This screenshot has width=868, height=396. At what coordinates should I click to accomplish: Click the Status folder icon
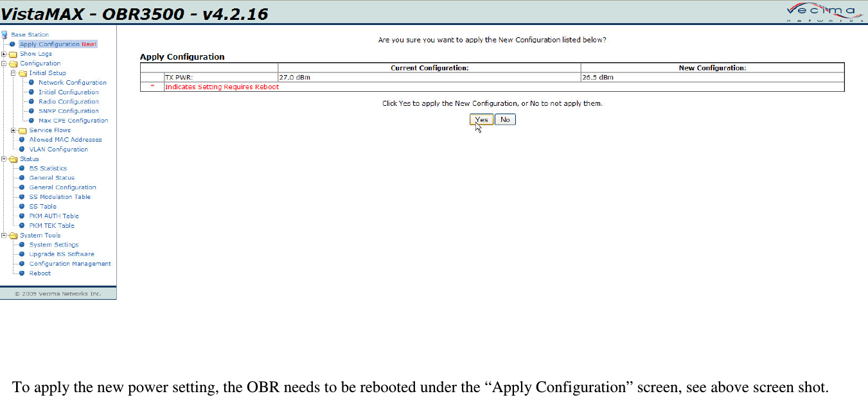click(x=13, y=159)
